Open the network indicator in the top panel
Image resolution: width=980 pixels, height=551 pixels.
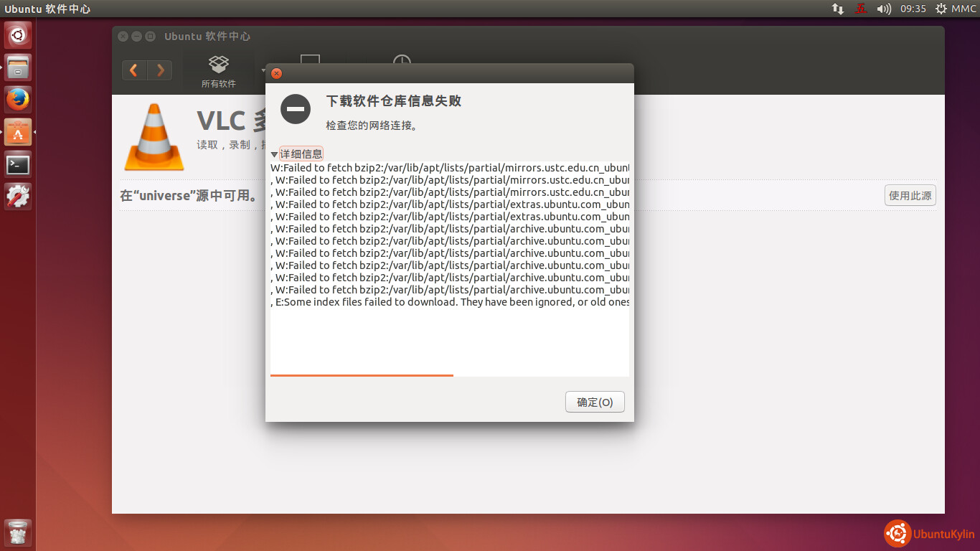coord(837,9)
